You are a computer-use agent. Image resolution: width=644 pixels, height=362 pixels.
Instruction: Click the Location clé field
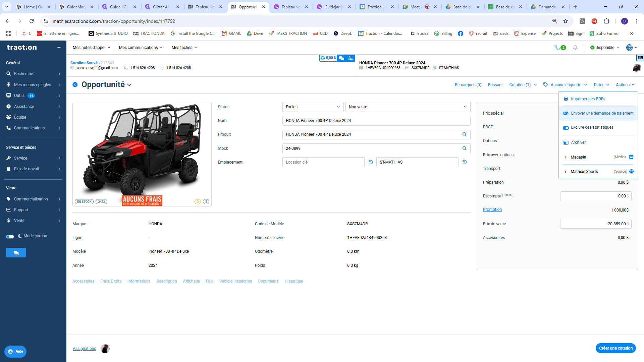[x=323, y=162]
